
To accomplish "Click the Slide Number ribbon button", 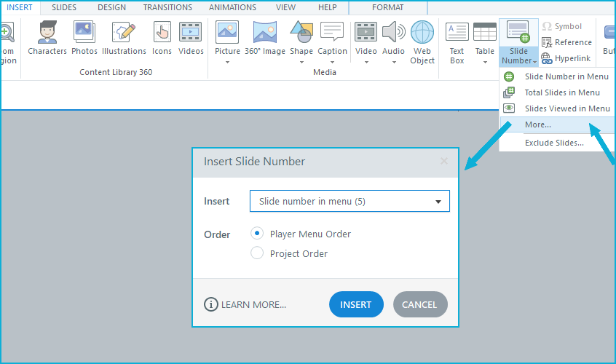I will click(x=518, y=42).
